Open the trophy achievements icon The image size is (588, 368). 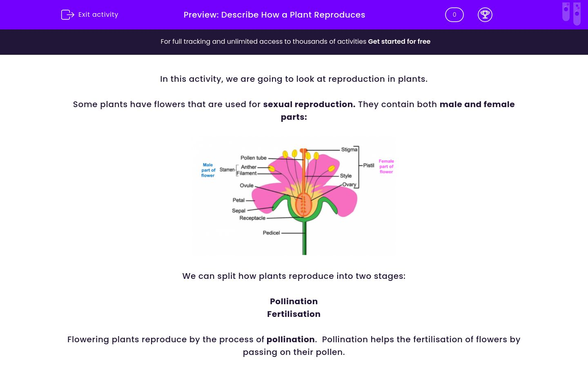click(x=485, y=14)
